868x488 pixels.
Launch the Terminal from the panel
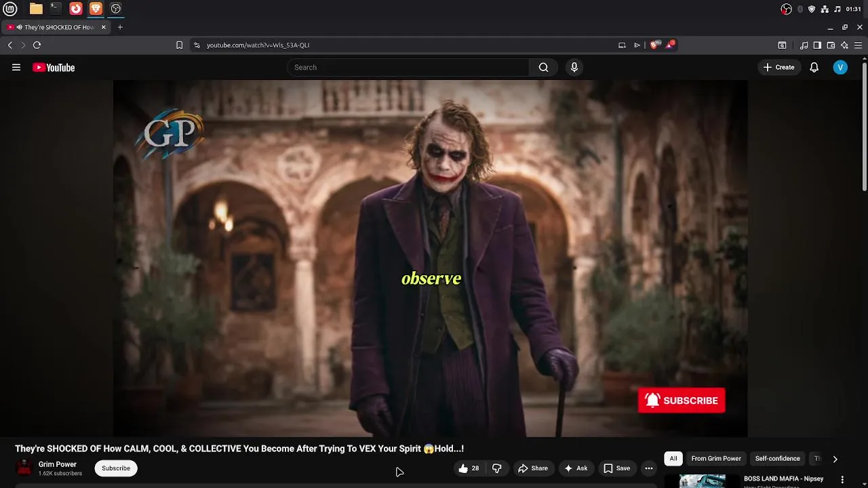click(x=56, y=9)
